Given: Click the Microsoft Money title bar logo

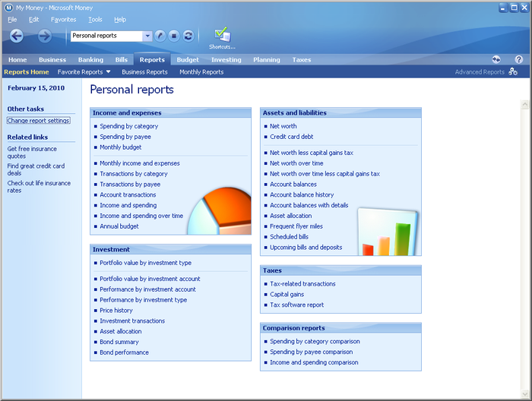Looking at the screenshot, I should pyautogui.click(x=8, y=8).
